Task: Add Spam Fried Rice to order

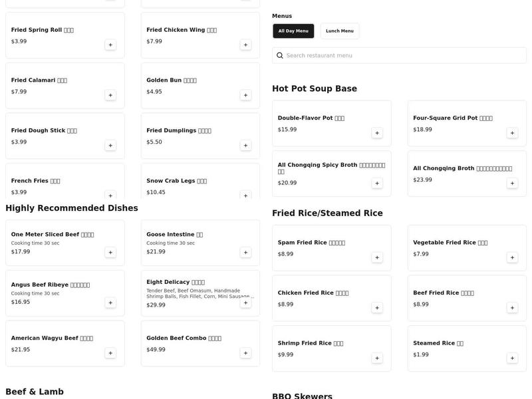Action: click(377, 257)
